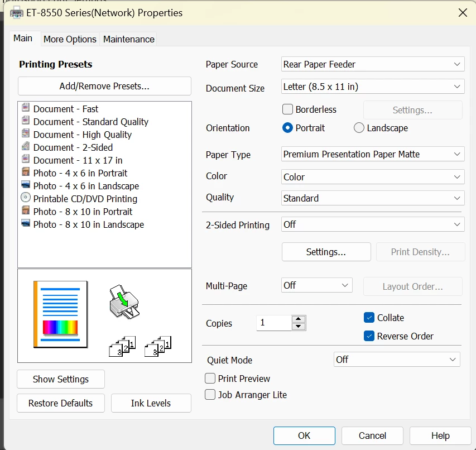Select 'Photo - 8 x 10 in Portrait' text
476x450 pixels.
(83, 212)
